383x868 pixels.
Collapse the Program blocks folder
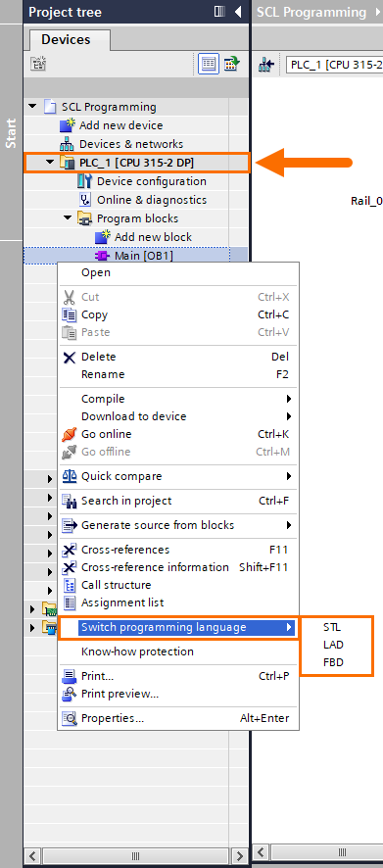point(68,218)
